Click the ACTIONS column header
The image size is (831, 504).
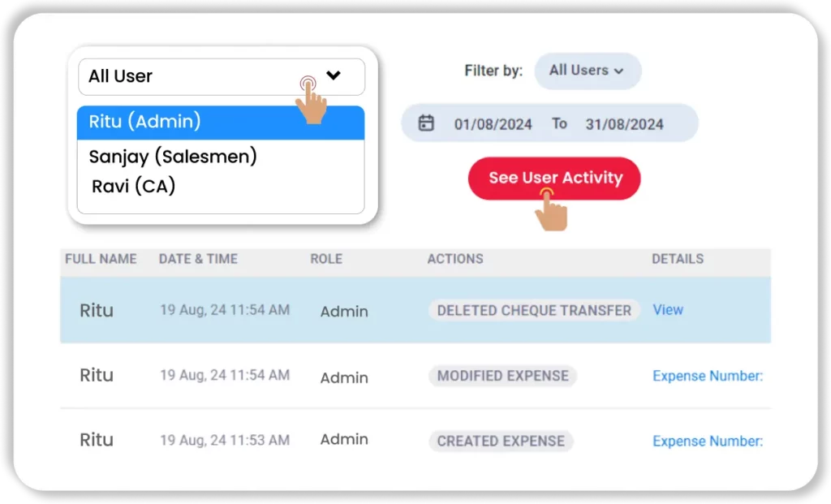pyautogui.click(x=454, y=259)
